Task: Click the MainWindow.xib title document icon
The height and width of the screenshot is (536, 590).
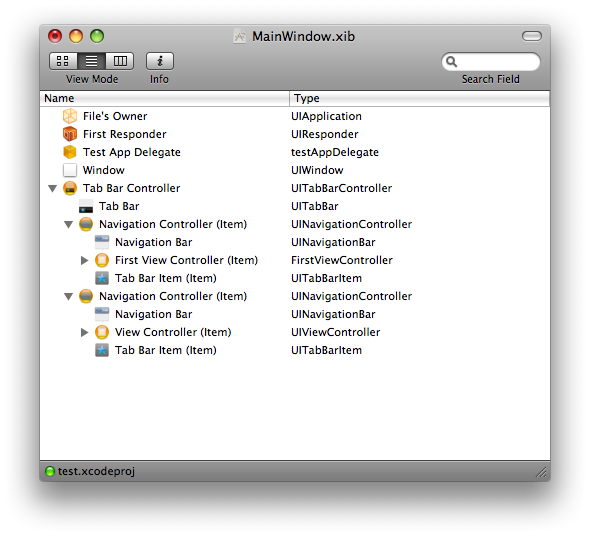Action: point(239,36)
